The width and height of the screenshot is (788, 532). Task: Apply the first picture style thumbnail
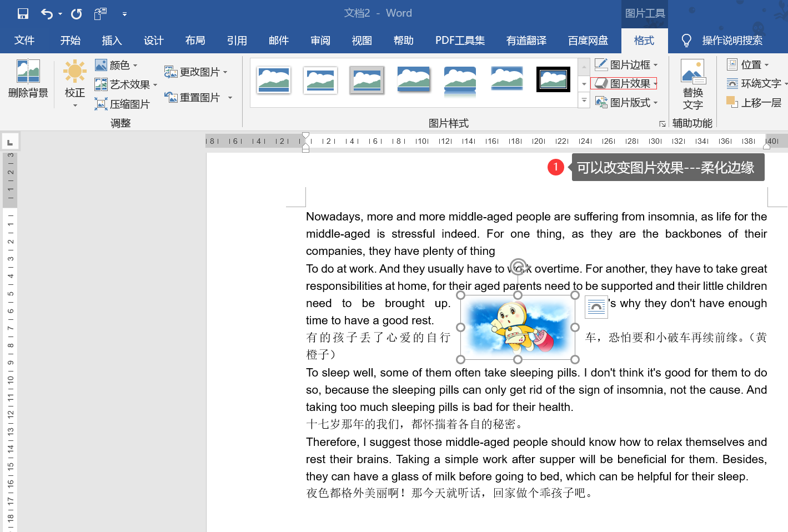pyautogui.click(x=274, y=80)
